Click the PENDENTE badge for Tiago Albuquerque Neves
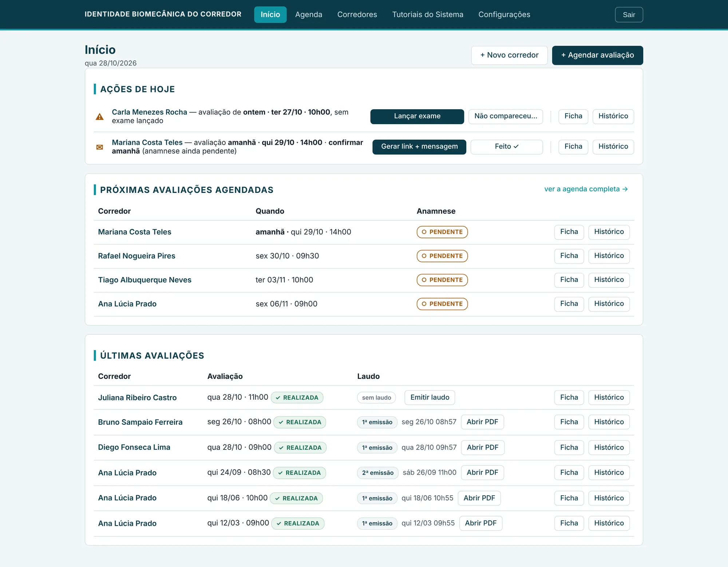The width and height of the screenshot is (728, 567). pyautogui.click(x=442, y=280)
